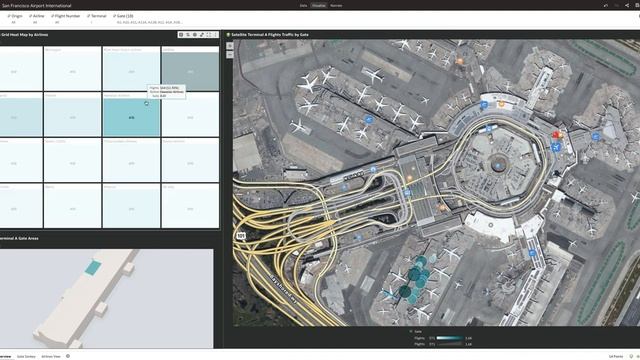Maximize the Grid Heat Map visualization
The height and width of the screenshot is (360, 640).
(x=209, y=35)
